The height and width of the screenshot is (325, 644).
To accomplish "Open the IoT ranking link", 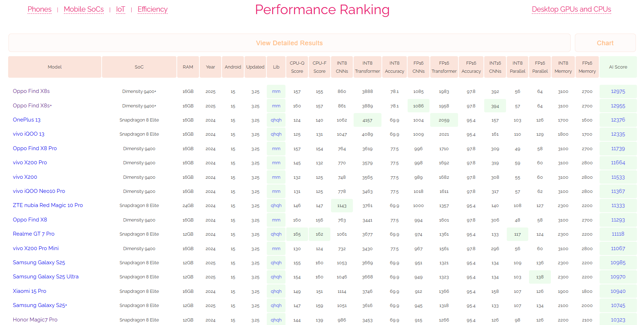I will point(120,9).
